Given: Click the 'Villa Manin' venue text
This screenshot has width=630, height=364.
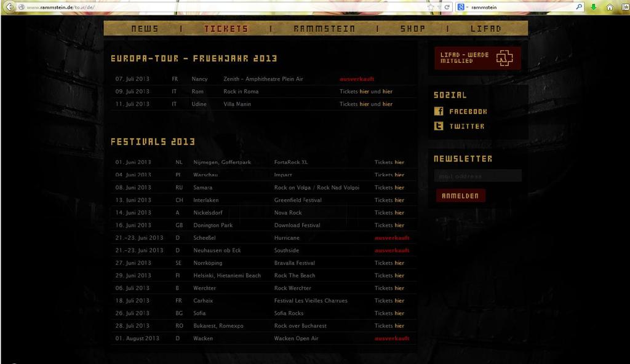Looking at the screenshot, I should 237,104.
